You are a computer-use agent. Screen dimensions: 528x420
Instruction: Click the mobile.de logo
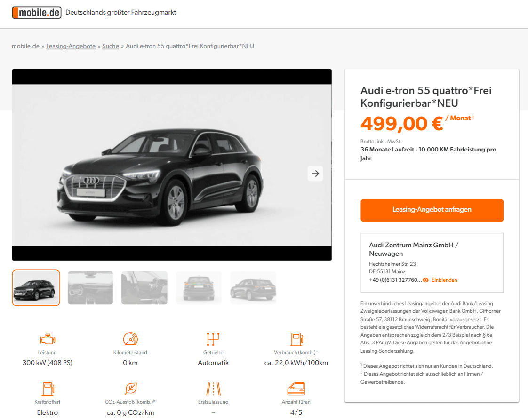37,12
